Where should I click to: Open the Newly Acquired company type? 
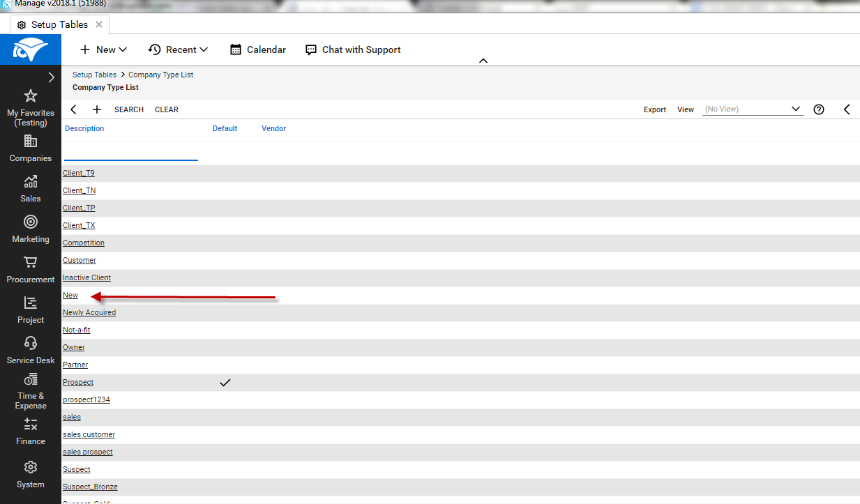tap(89, 312)
